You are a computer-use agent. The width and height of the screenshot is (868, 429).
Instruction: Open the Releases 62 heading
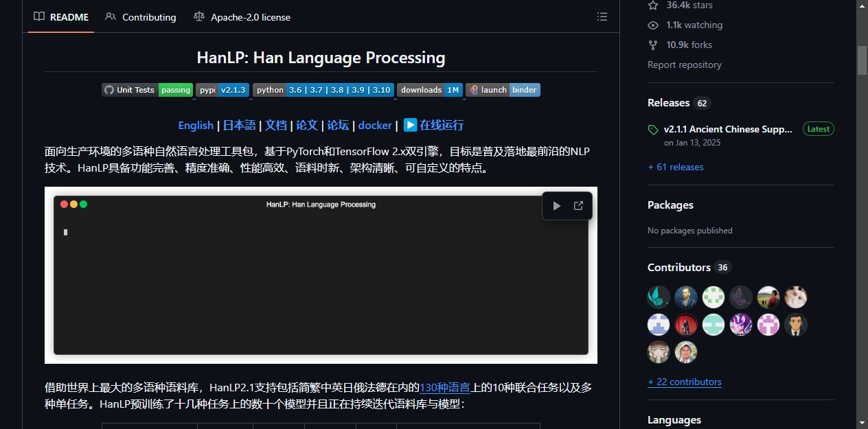[678, 103]
